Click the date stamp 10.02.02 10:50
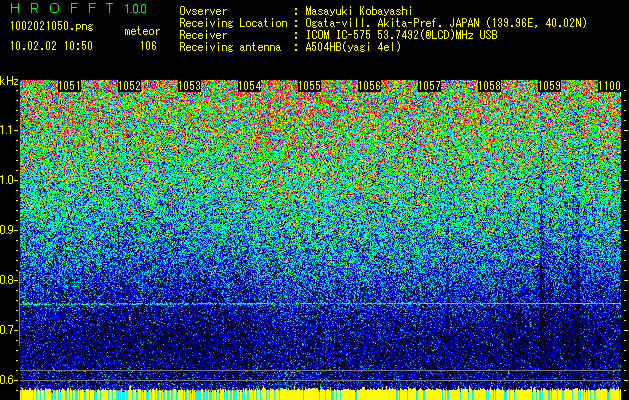 tap(51, 46)
